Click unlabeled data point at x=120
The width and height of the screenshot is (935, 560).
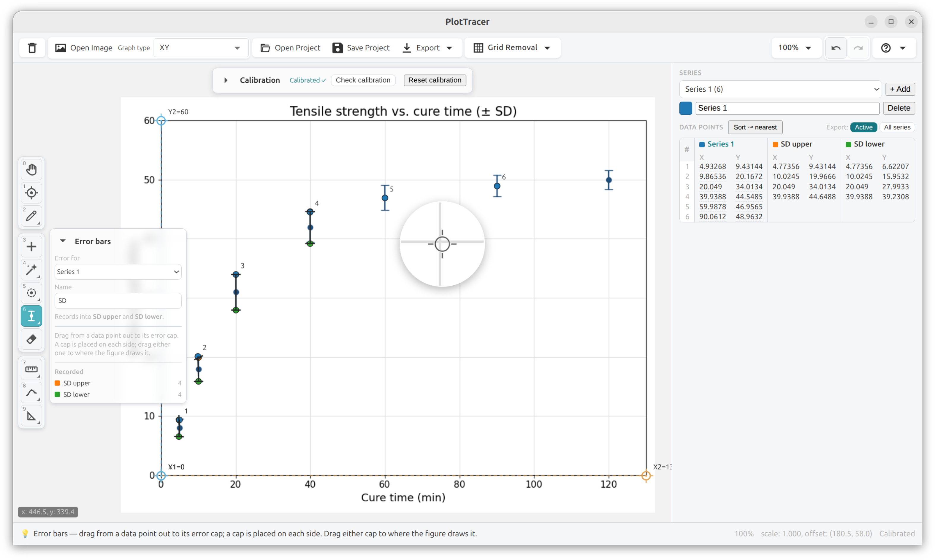(609, 180)
